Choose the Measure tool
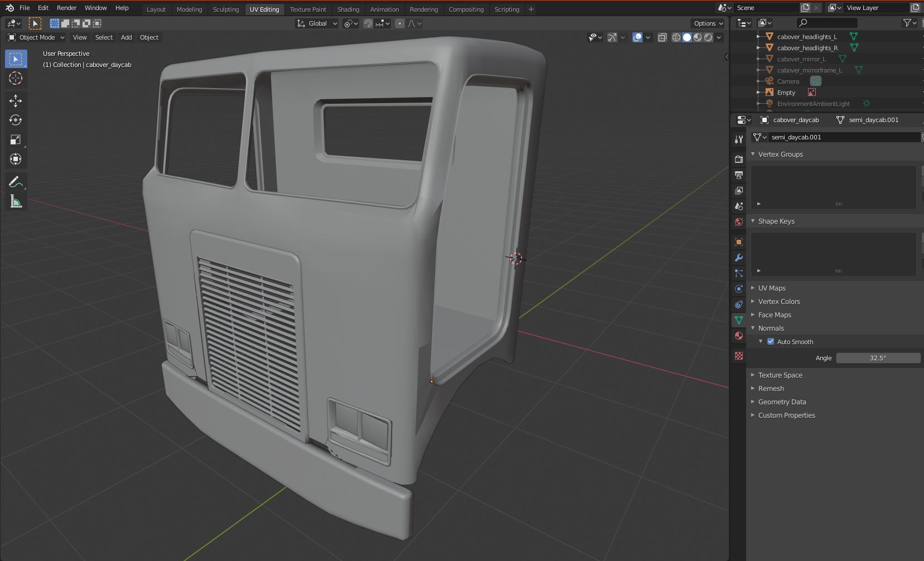924x561 pixels. pos(16,202)
